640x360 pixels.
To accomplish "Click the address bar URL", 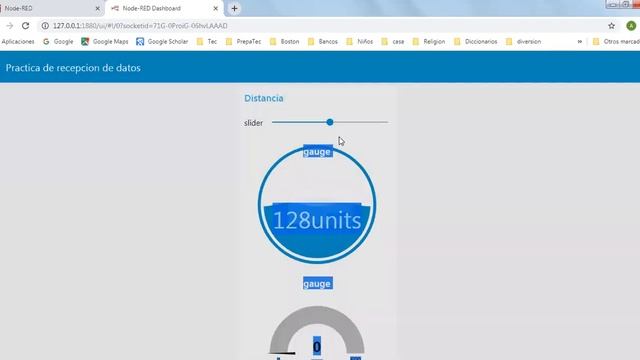I will 140,26.
